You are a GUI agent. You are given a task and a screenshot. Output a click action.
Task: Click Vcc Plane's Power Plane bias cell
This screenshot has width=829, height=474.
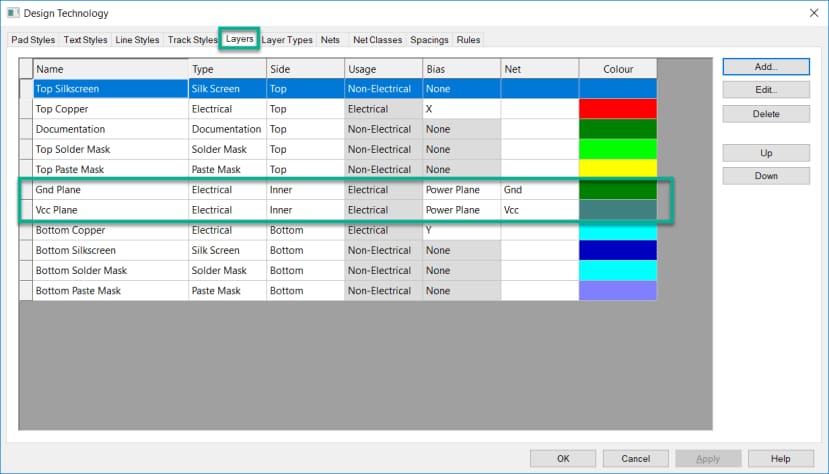[462, 210]
